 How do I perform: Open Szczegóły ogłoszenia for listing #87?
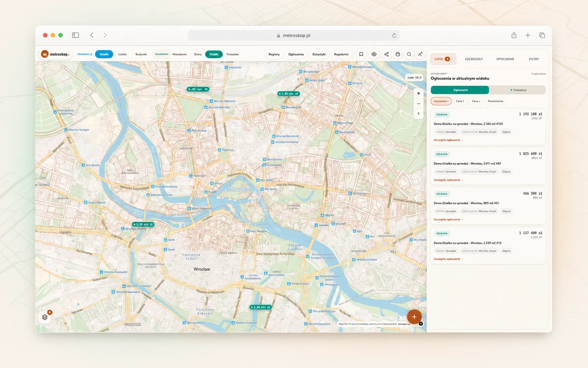pyautogui.click(x=448, y=180)
